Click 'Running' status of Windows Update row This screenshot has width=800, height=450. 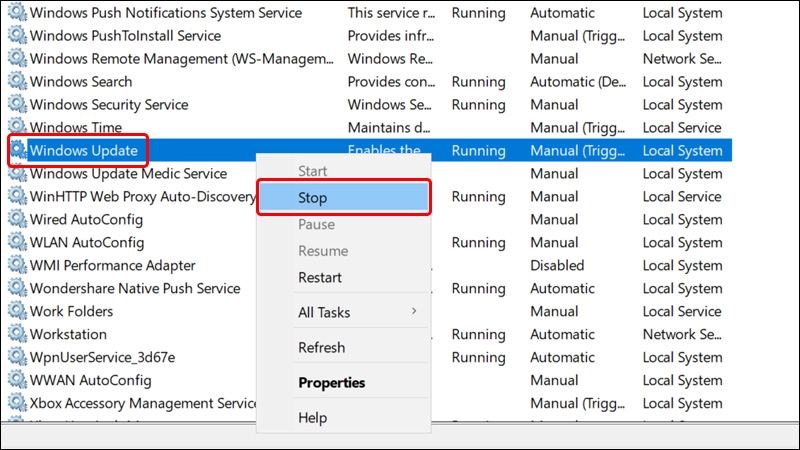click(479, 151)
